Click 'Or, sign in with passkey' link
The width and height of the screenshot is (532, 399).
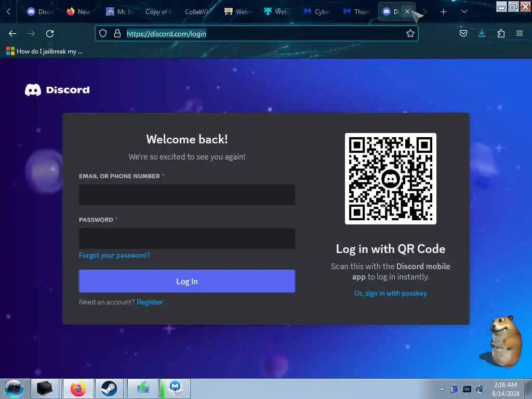click(391, 293)
